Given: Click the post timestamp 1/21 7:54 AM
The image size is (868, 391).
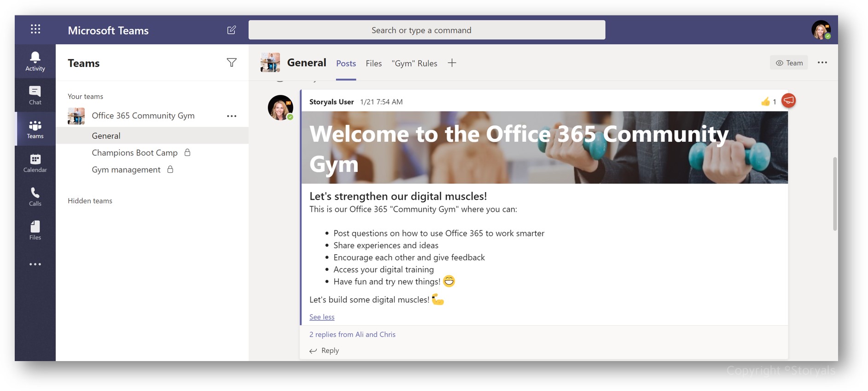Looking at the screenshot, I should [x=381, y=102].
